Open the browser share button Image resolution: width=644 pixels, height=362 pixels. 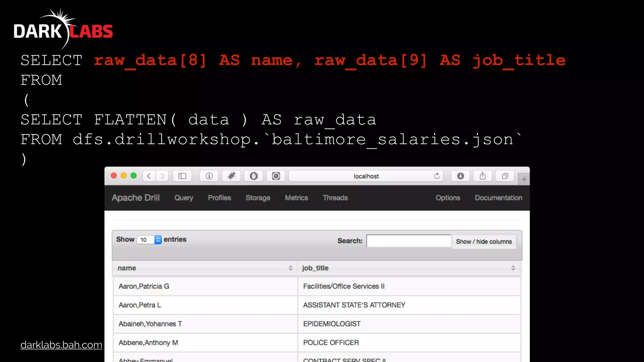[x=483, y=176]
